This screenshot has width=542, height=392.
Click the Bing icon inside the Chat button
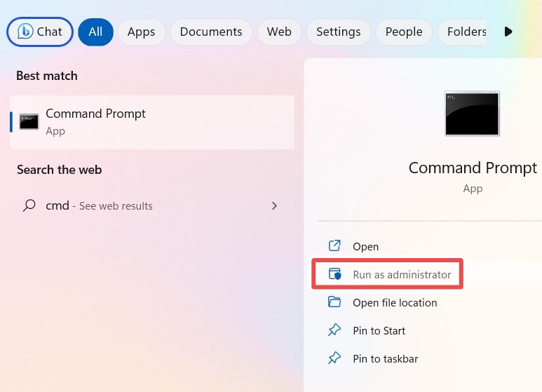click(x=25, y=32)
